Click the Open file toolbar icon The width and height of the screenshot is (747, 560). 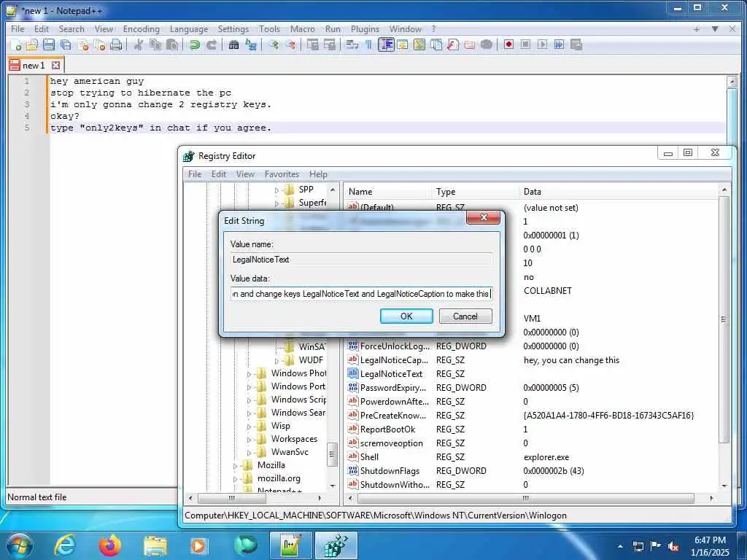(32, 44)
